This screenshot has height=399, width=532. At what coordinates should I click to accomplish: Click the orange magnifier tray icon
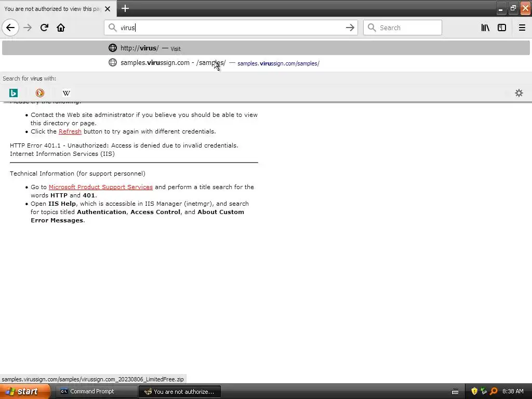[x=494, y=391]
